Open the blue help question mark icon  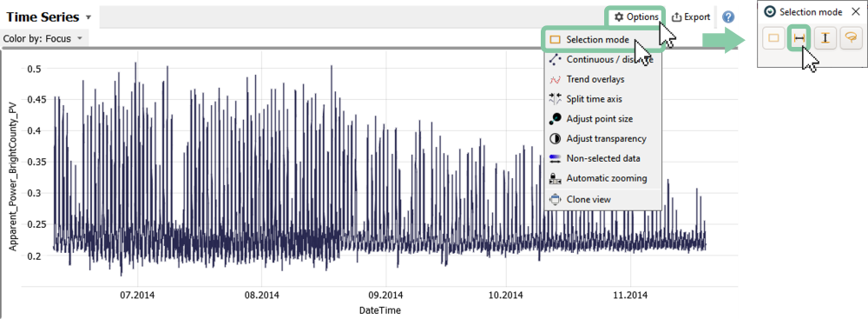[x=728, y=17]
